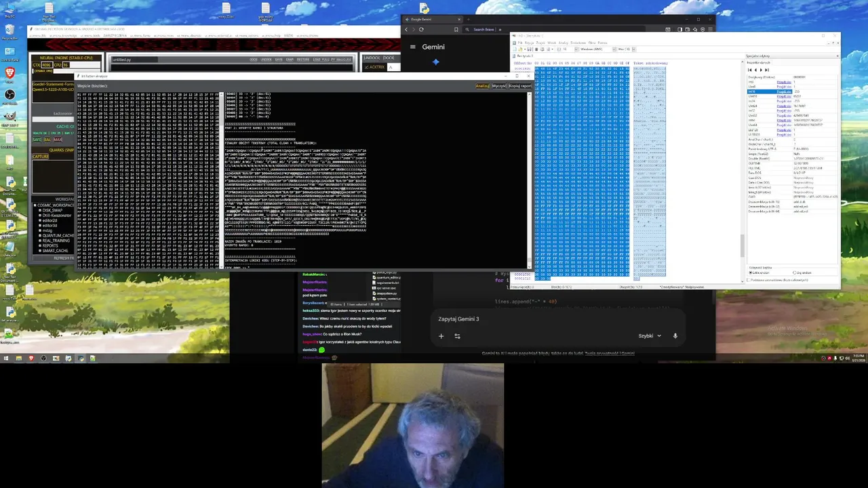The width and height of the screenshot is (868, 488).
Task: Open Edycja menu in HxD
Action: click(530, 43)
